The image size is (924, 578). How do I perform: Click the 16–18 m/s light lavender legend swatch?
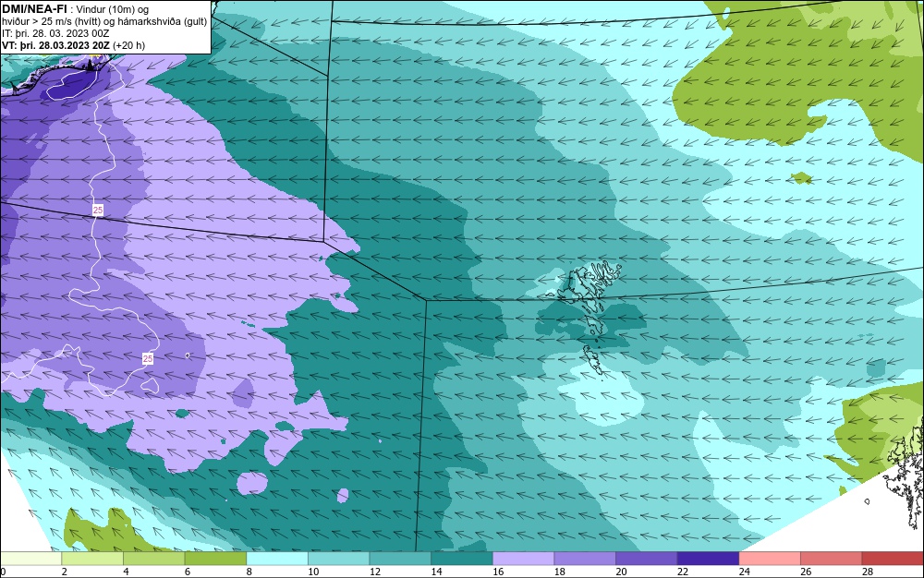523,559
